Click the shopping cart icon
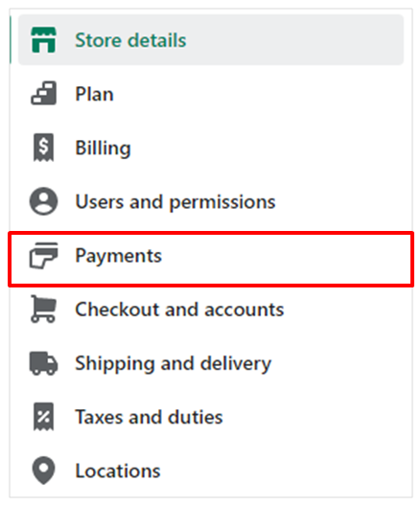 43,309
